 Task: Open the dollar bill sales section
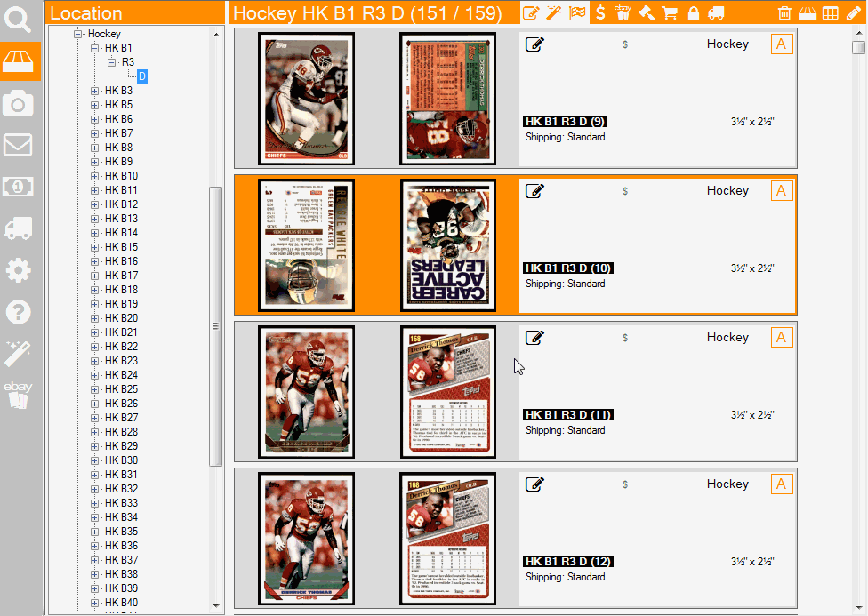[18, 187]
